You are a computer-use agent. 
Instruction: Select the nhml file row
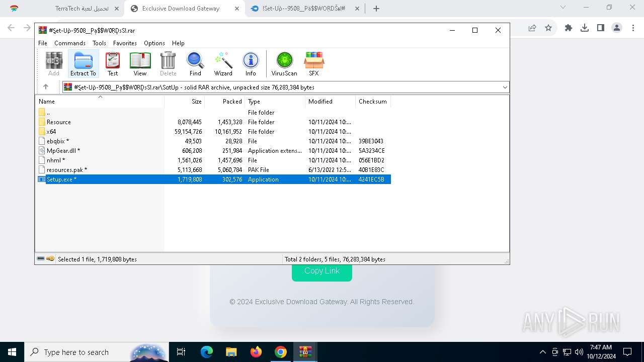(x=214, y=160)
